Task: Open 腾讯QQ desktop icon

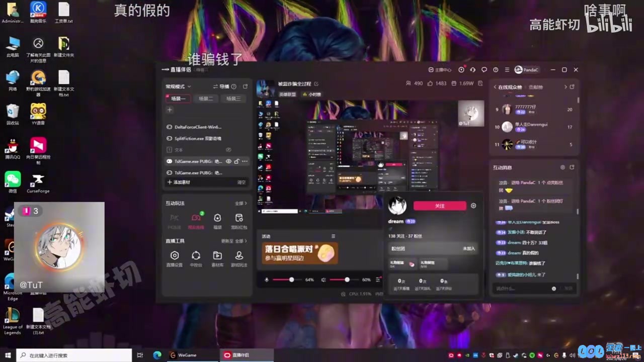Action: tap(12, 149)
